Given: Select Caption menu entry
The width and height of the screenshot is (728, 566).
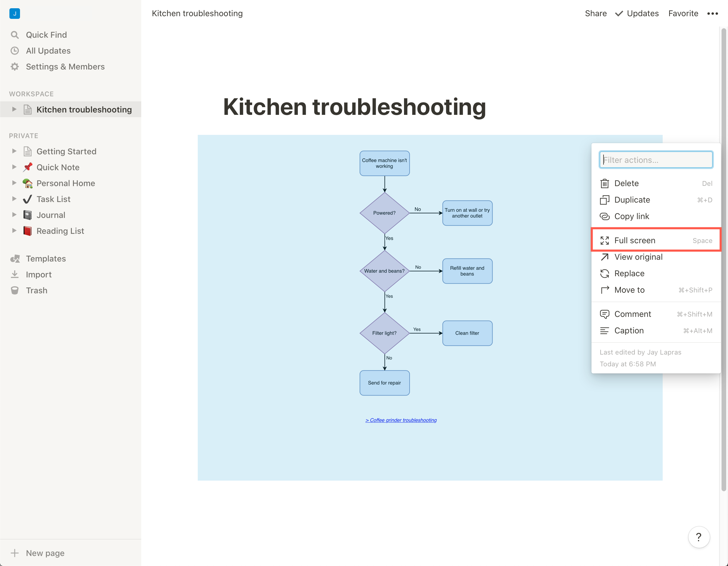Looking at the screenshot, I should (629, 330).
